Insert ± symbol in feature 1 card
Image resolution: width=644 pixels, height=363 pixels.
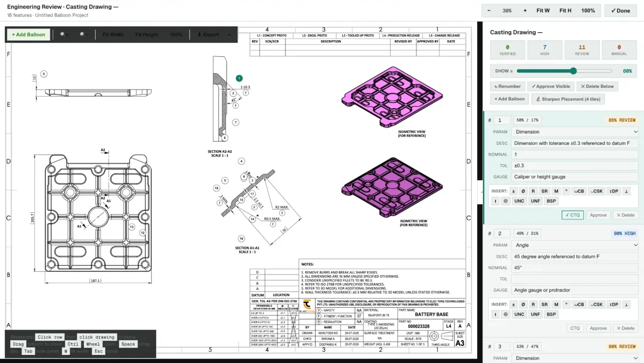tap(514, 191)
